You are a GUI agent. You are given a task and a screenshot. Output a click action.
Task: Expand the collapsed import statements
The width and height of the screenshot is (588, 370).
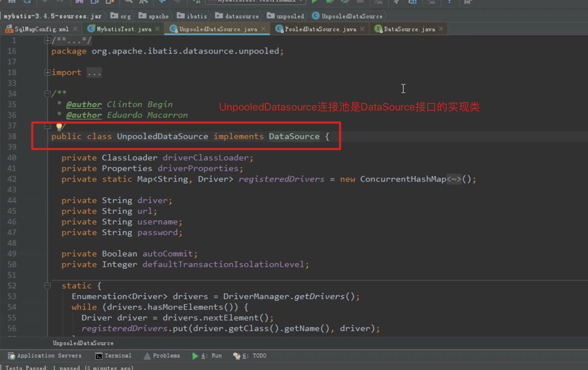[x=47, y=72]
